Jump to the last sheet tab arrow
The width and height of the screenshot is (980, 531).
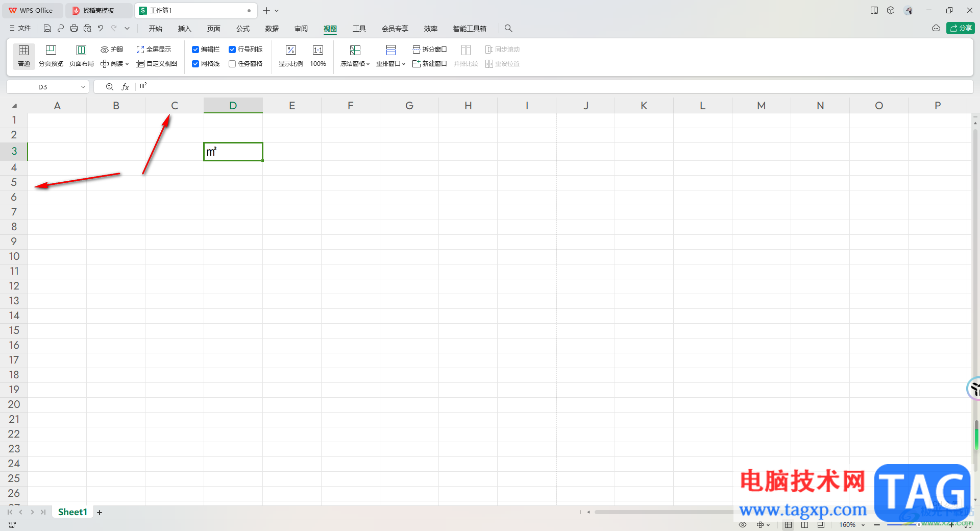coord(43,512)
